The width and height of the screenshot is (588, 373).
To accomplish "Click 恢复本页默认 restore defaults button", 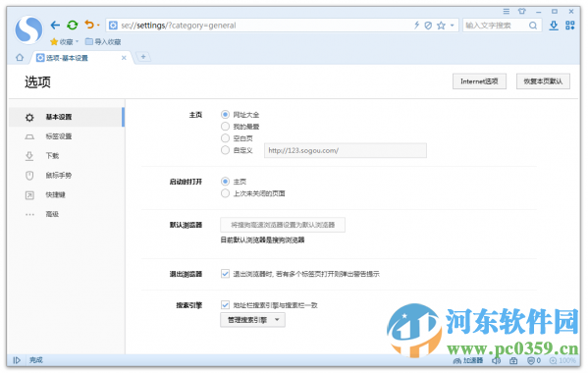I will click(x=543, y=81).
